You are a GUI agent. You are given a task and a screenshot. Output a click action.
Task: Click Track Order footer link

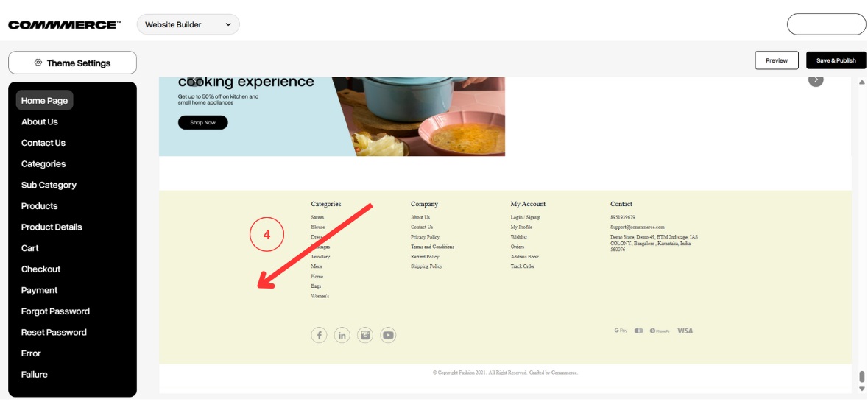[x=523, y=266]
